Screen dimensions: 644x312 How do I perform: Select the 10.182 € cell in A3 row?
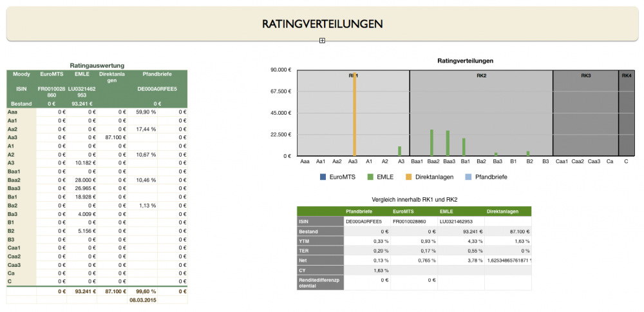[82, 163]
